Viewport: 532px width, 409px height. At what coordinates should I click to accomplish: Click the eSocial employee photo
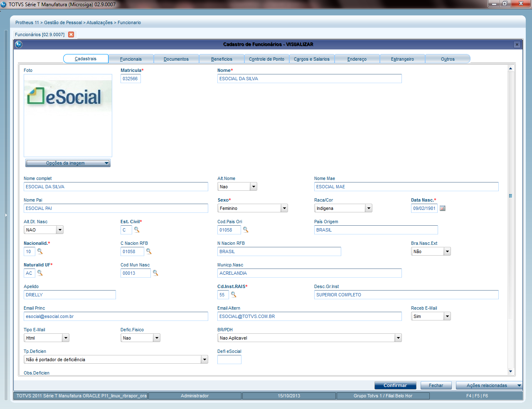[68, 115]
